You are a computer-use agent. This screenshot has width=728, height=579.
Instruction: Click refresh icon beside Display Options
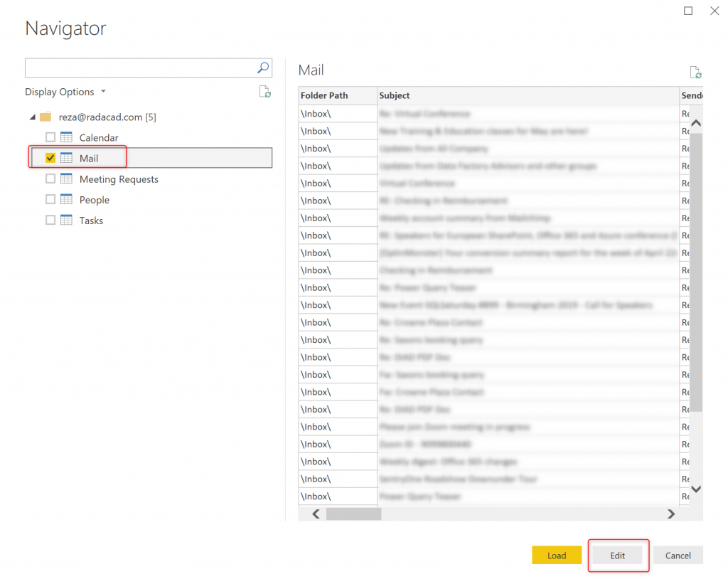point(264,91)
